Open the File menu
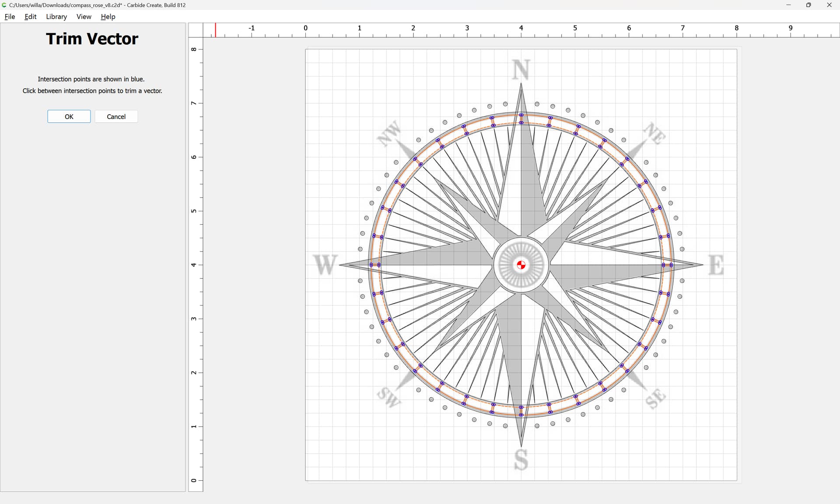Screen dimensions: 840x504 (10, 17)
